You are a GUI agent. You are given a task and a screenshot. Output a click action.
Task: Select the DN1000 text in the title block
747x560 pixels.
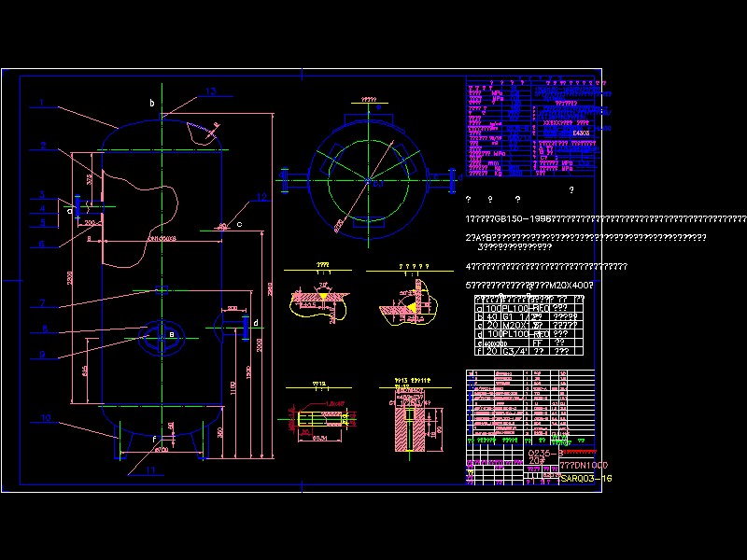coord(583,465)
